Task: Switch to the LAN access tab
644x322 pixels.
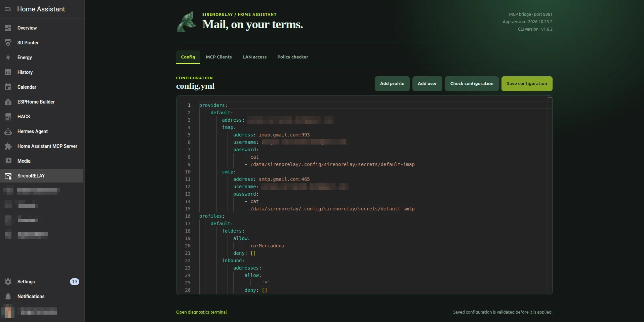Action: [254, 57]
